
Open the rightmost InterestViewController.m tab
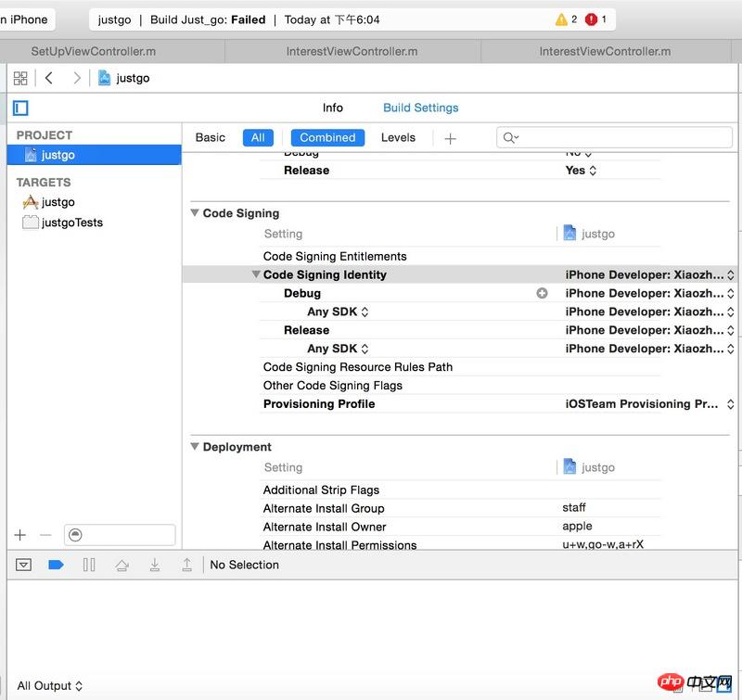606,52
